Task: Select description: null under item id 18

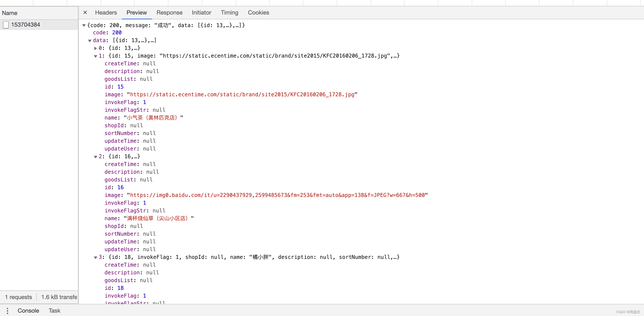Action: (132, 272)
